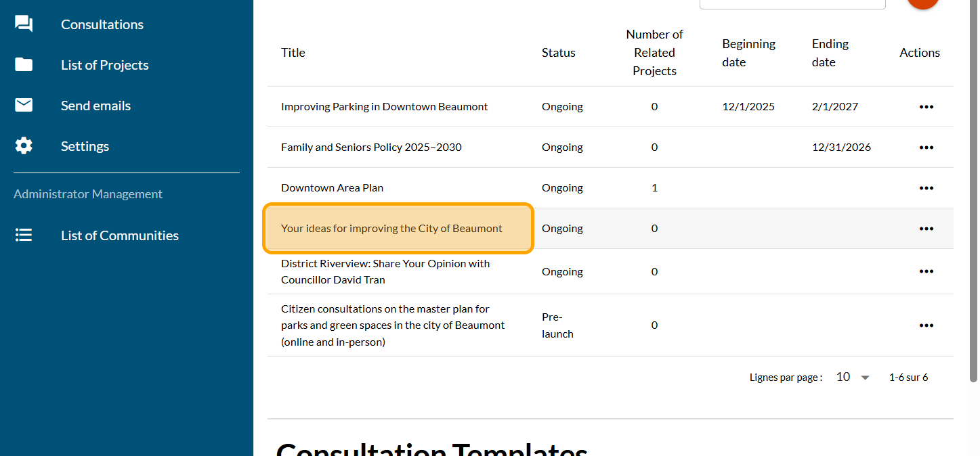Open Send emails menu item
The height and width of the screenshot is (456, 980).
pyautogui.click(x=95, y=106)
